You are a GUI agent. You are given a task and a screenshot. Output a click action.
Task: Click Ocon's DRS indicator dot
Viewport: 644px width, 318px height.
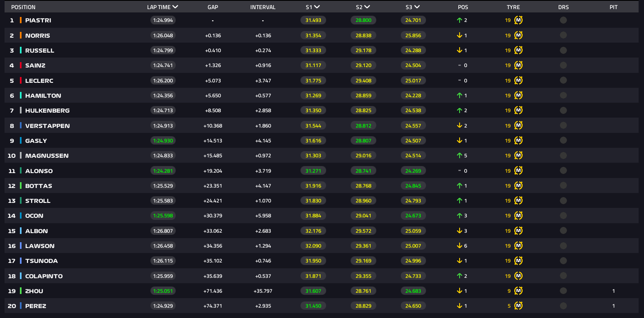coord(563,216)
